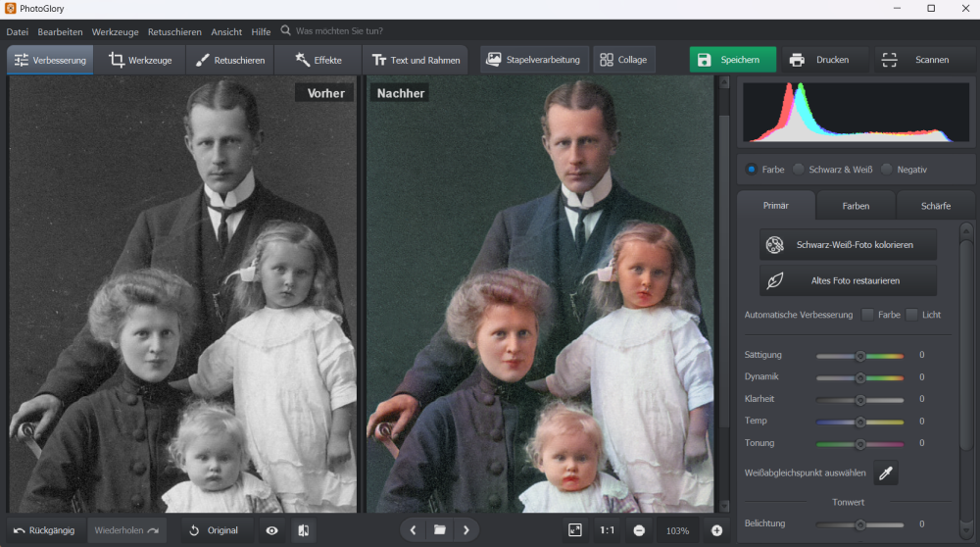Click the Belichtung slider handle
980x547 pixels.
point(860,525)
